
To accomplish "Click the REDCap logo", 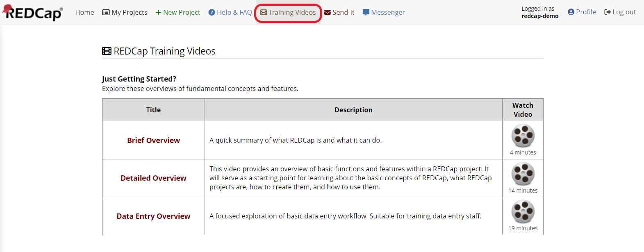I will click(x=33, y=12).
